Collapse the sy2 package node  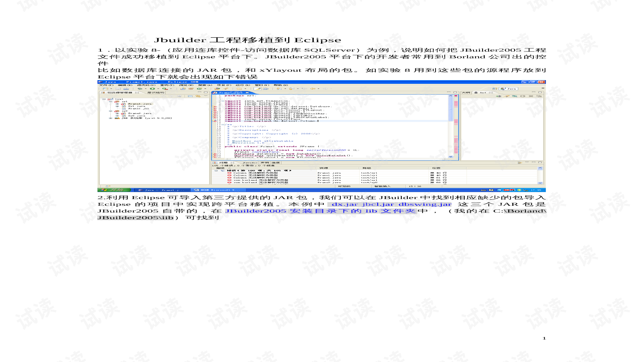(110, 111)
